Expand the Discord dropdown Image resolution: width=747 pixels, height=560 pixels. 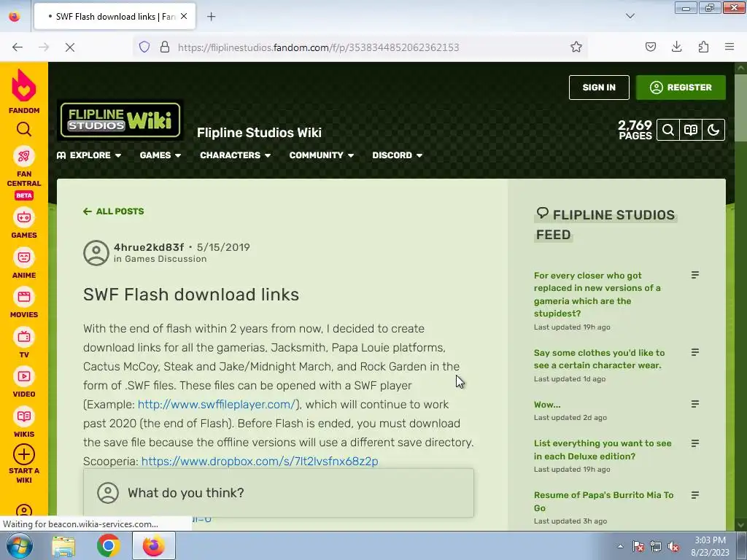click(x=398, y=155)
